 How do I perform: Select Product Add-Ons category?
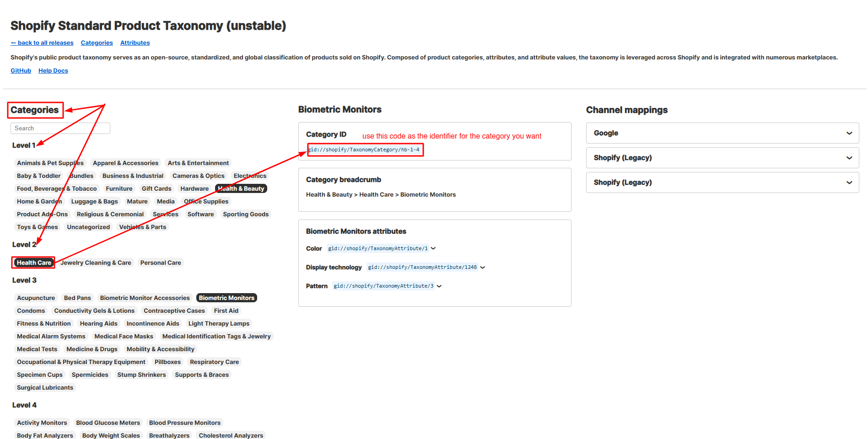42,214
